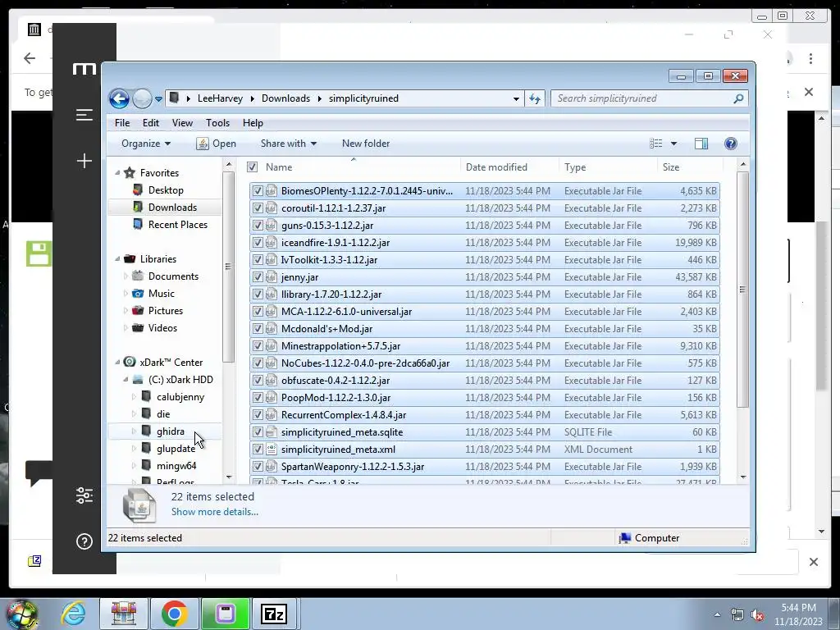840x630 pixels.
Task: Uncheck the iceandfire-1.9.1-1.12.2.jar checkbox
Action: pos(258,242)
